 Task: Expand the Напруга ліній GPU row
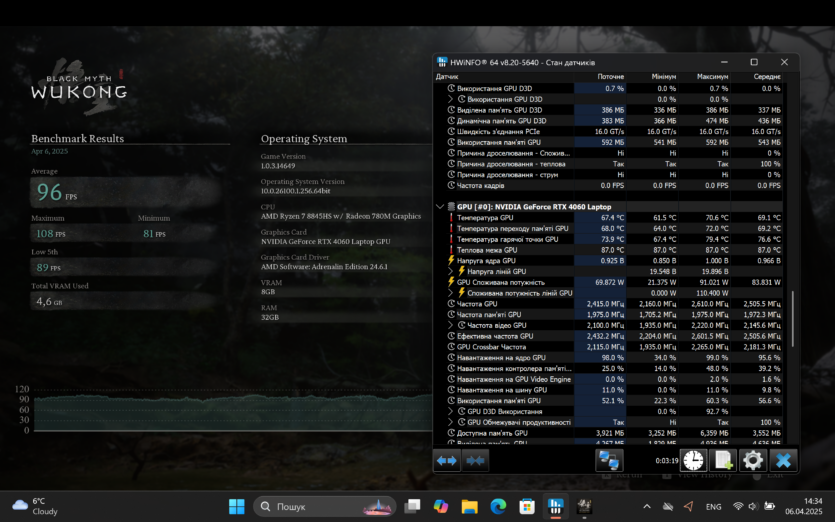tap(451, 271)
